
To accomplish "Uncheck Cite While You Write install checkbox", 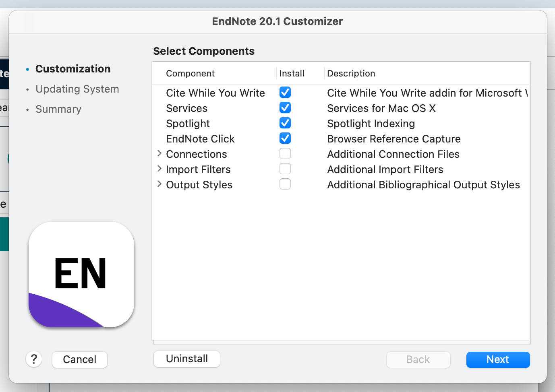I will [x=285, y=93].
